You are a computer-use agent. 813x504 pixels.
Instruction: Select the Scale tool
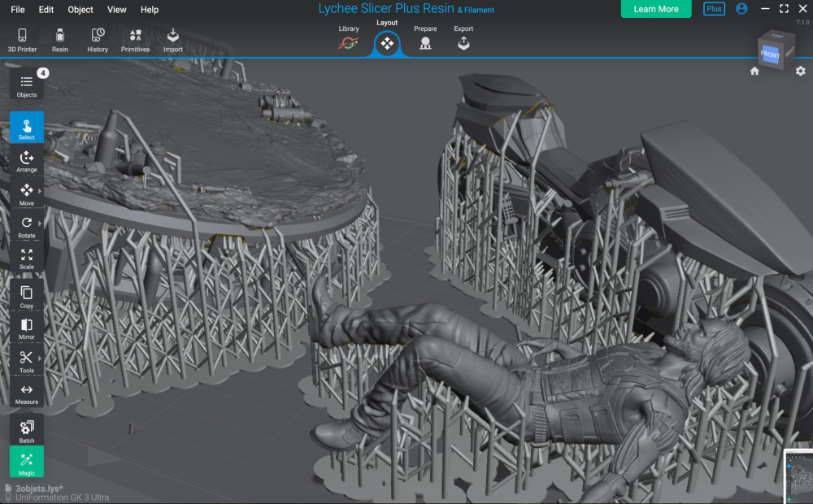click(26, 259)
